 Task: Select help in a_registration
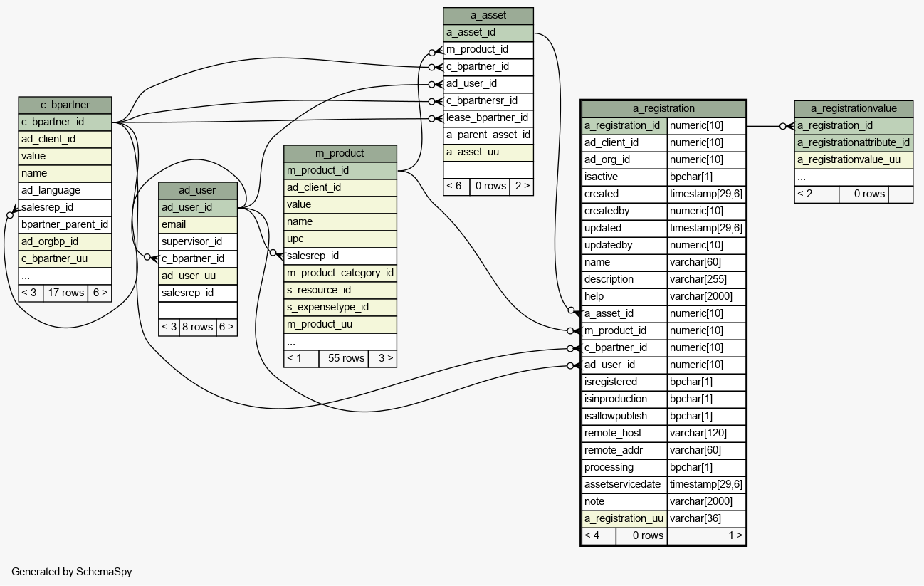click(x=624, y=296)
